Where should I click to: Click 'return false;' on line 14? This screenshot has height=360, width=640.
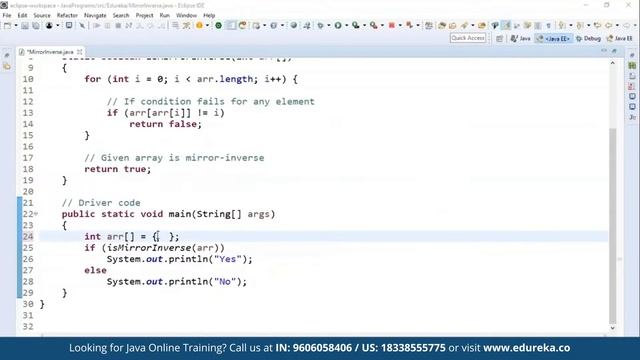pyautogui.click(x=165, y=124)
